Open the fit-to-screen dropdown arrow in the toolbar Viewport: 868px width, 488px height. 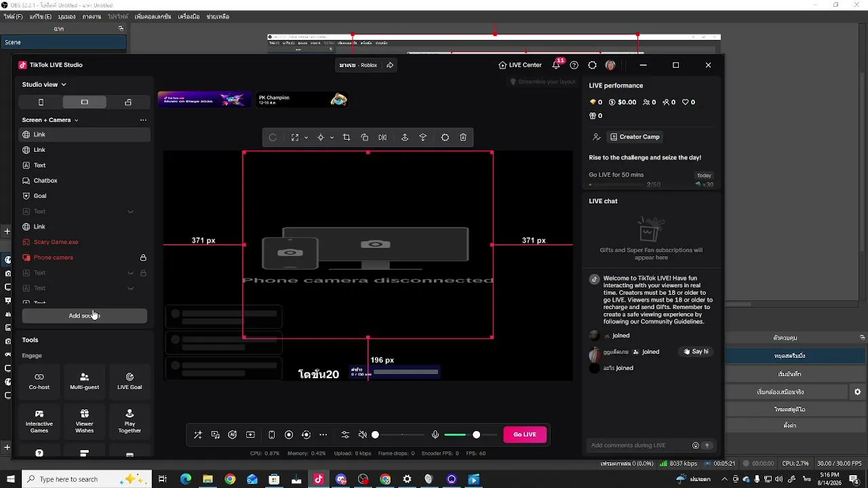tap(306, 138)
